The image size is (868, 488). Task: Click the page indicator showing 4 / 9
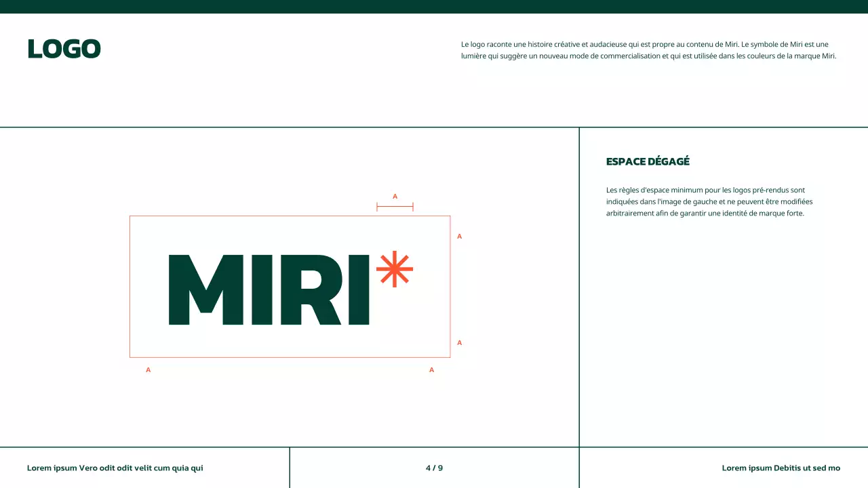coord(434,468)
